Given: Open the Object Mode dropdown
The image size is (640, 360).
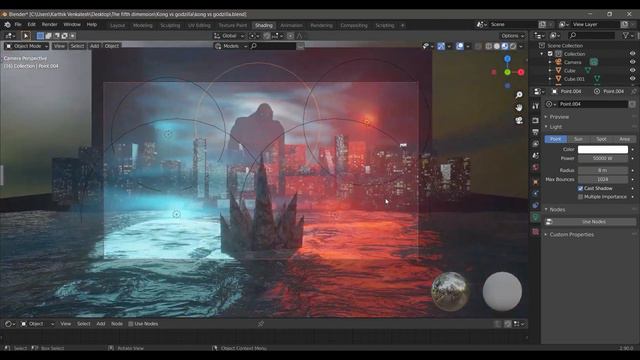Looking at the screenshot, I should click(27, 46).
